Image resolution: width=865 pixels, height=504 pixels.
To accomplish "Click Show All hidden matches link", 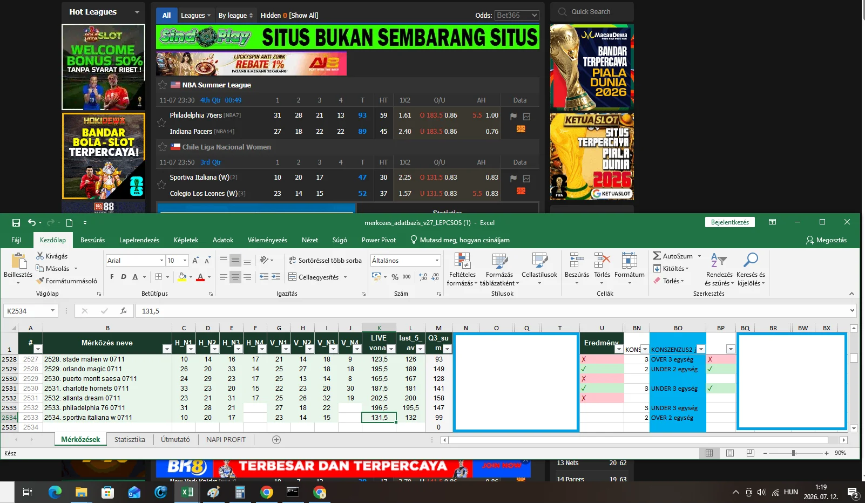I will tap(303, 15).
